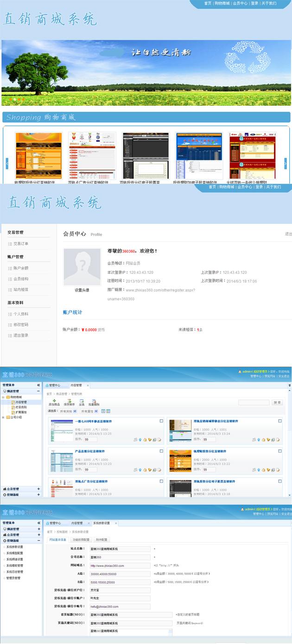The height and width of the screenshot is (644, 292).
Task: Click 登录 in member center page navigation
Action: [x=259, y=187]
